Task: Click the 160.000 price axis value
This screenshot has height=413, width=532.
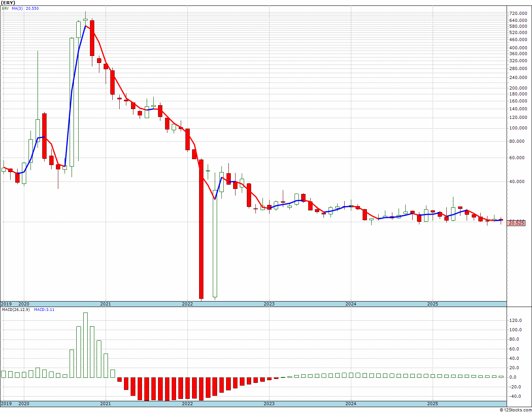Action: coord(518,101)
